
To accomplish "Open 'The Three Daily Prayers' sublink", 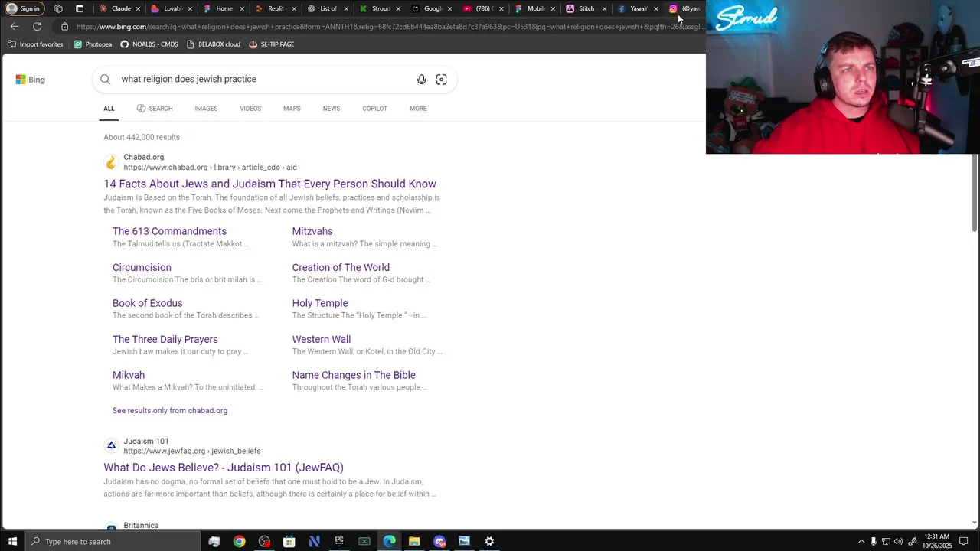I will click(x=165, y=339).
